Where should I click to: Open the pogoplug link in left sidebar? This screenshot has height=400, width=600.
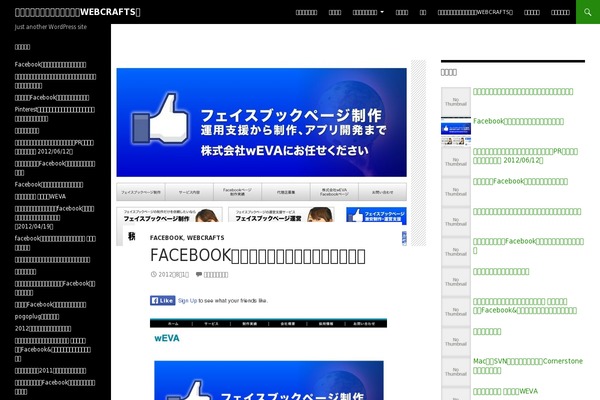[37, 317]
